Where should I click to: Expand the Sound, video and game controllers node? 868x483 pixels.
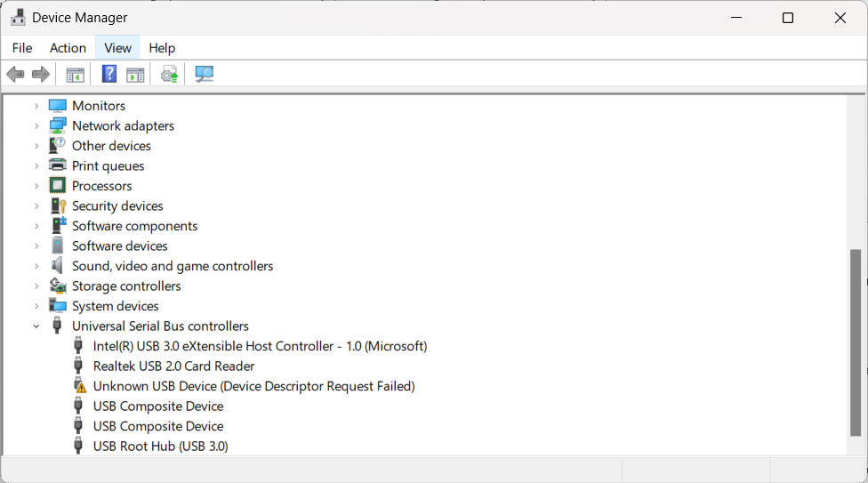(36, 267)
